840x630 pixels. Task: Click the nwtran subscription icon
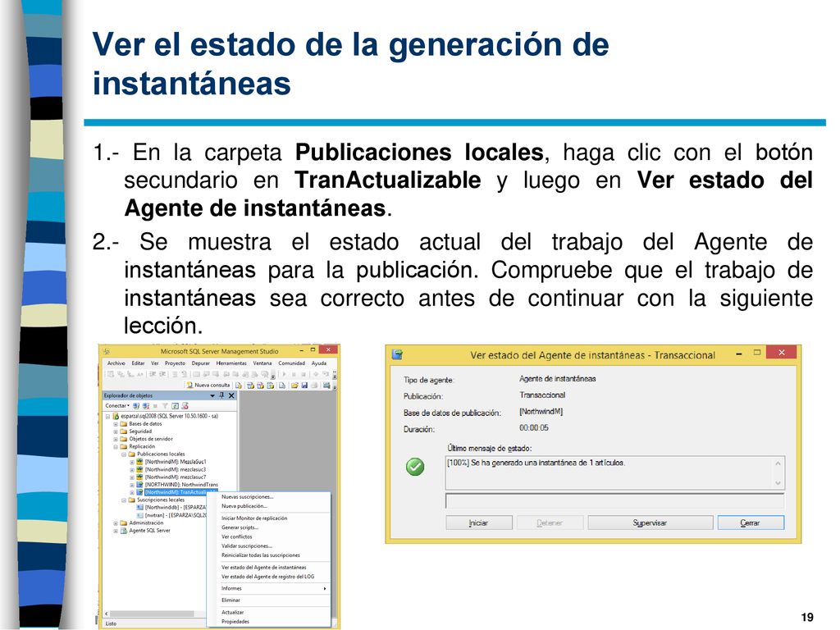[139, 515]
